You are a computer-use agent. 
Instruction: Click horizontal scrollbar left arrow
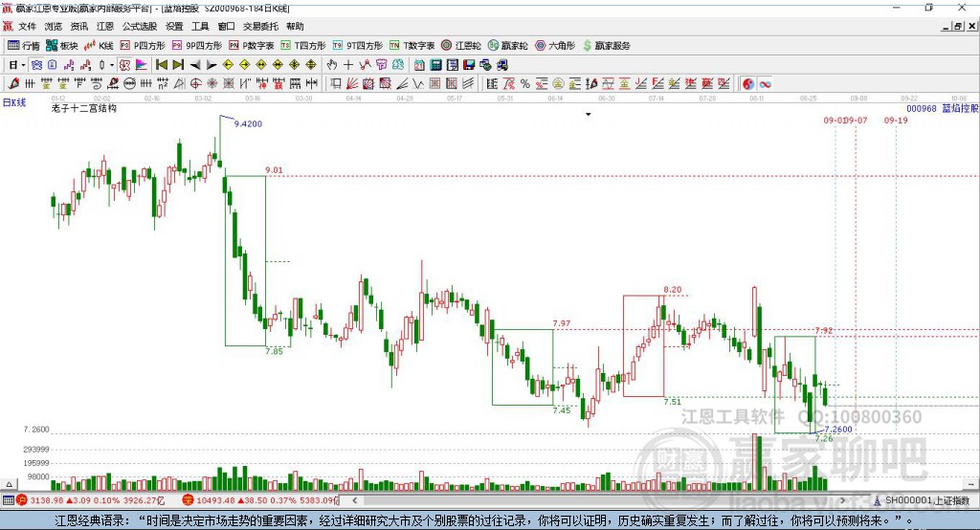click(354, 500)
